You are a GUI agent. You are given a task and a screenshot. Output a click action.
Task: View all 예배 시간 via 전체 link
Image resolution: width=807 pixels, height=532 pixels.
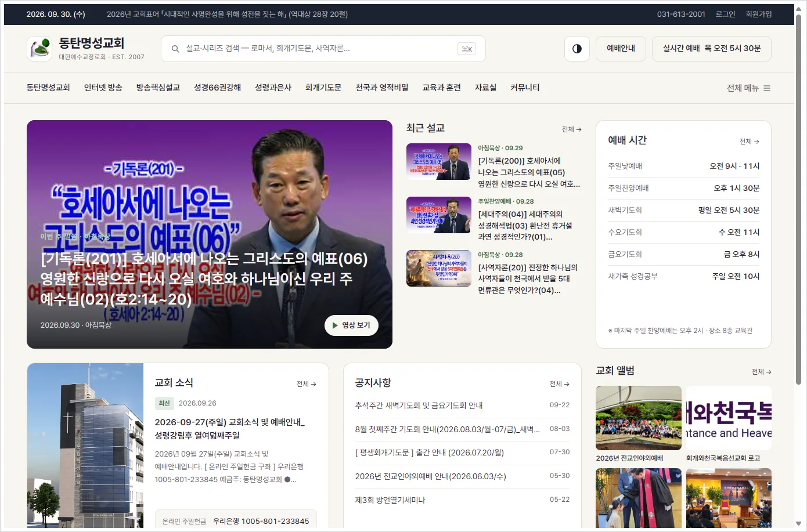[750, 142]
